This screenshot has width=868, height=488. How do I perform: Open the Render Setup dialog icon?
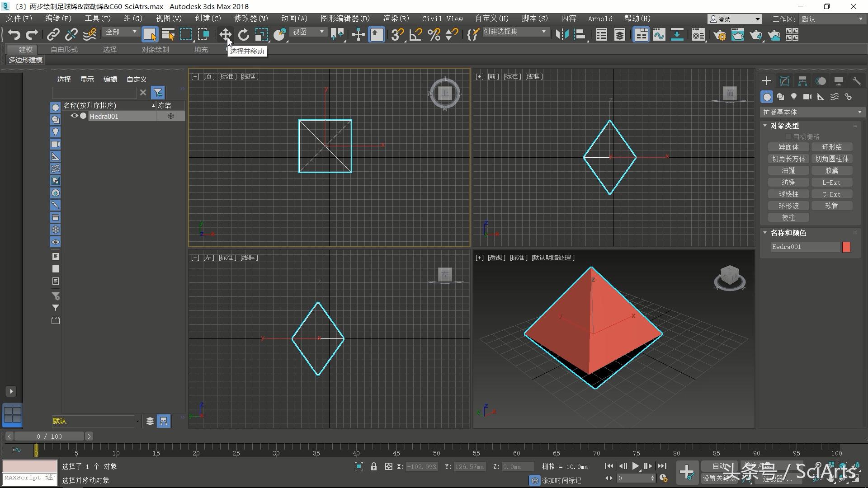(x=720, y=35)
